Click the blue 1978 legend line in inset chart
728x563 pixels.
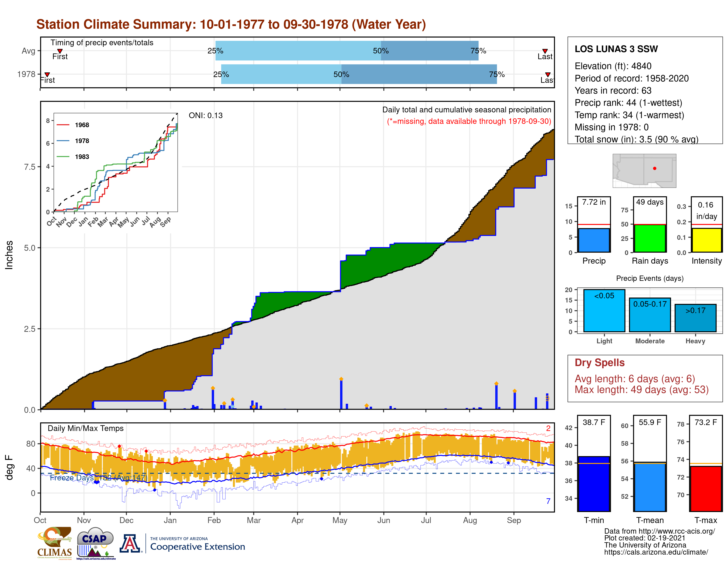click(63, 141)
